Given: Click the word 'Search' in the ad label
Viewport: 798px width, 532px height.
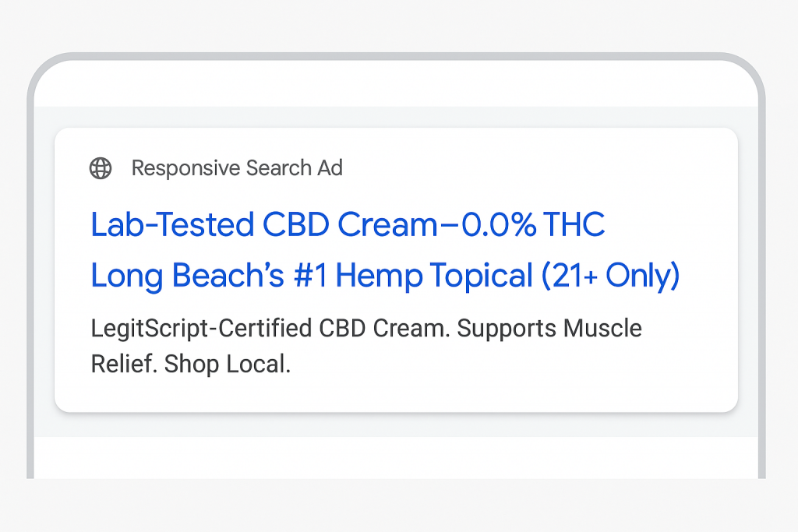Looking at the screenshot, I should pos(279,168).
